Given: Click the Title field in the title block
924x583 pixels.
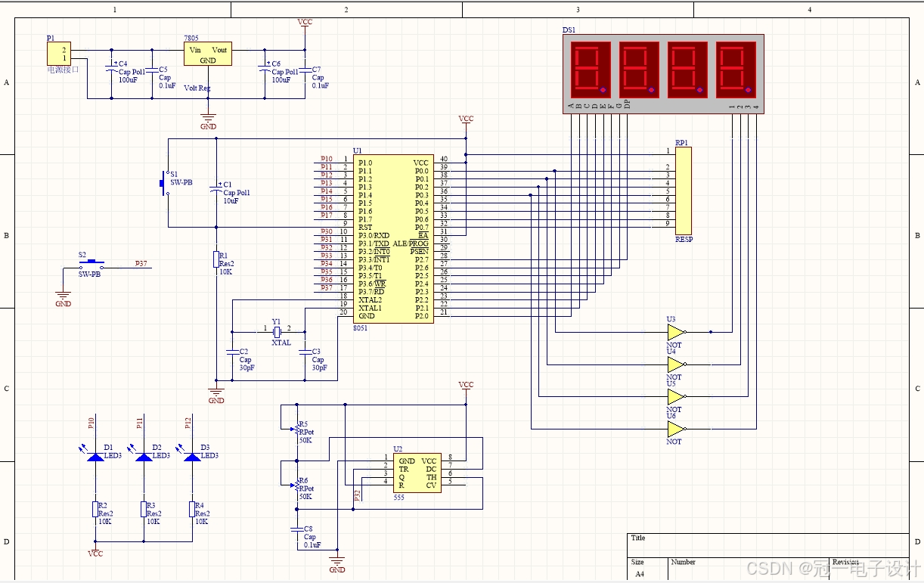Looking at the screenshot, I should click(x=638, y=538).
